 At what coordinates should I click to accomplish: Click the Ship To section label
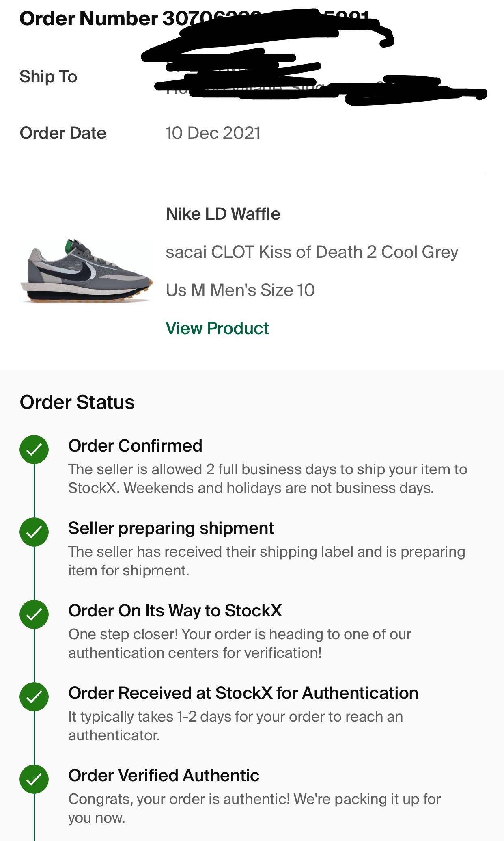coord(47,76)
